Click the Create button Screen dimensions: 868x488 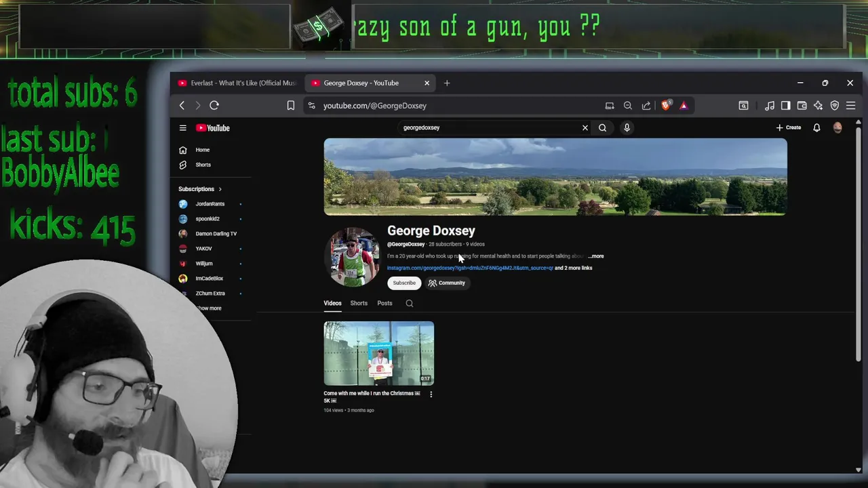point(789,127)
